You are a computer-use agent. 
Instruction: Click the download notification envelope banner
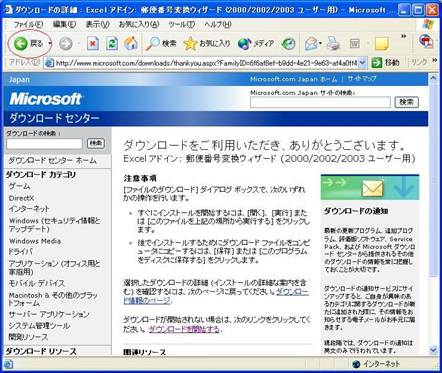(370, 187)
